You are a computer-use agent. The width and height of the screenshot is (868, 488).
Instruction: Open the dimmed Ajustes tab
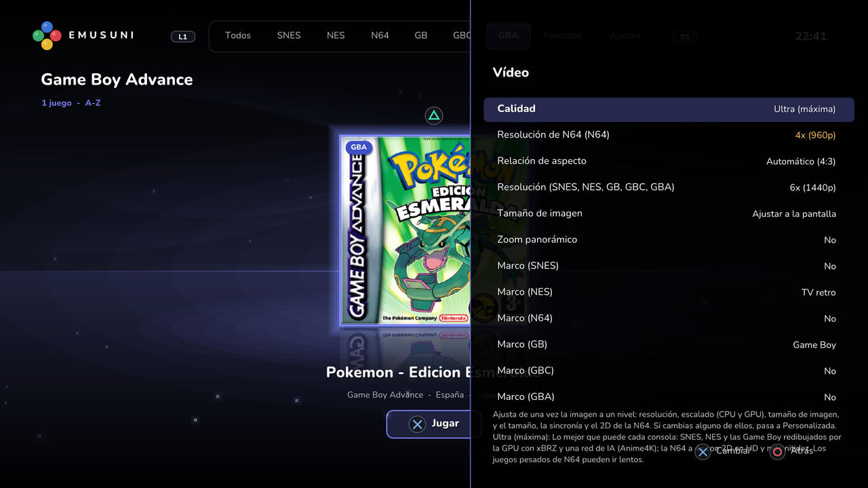pyautogui.click(x=625, y=36)
